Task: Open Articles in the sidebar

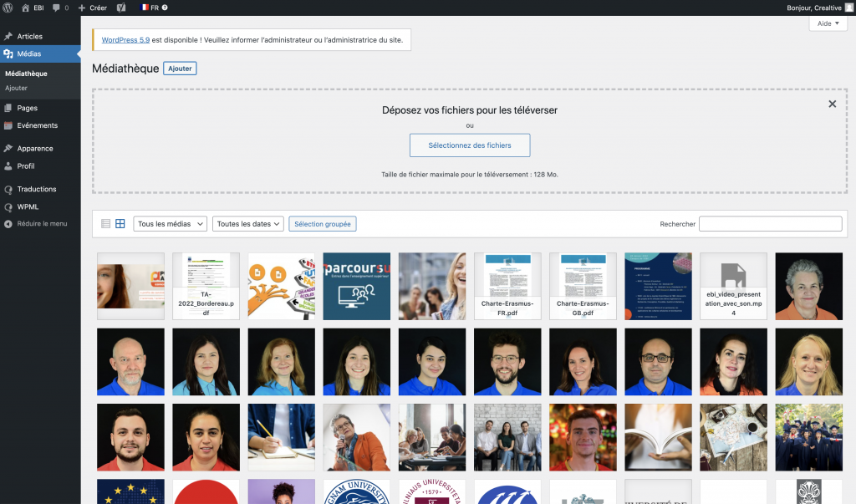Action: (40, 36)
